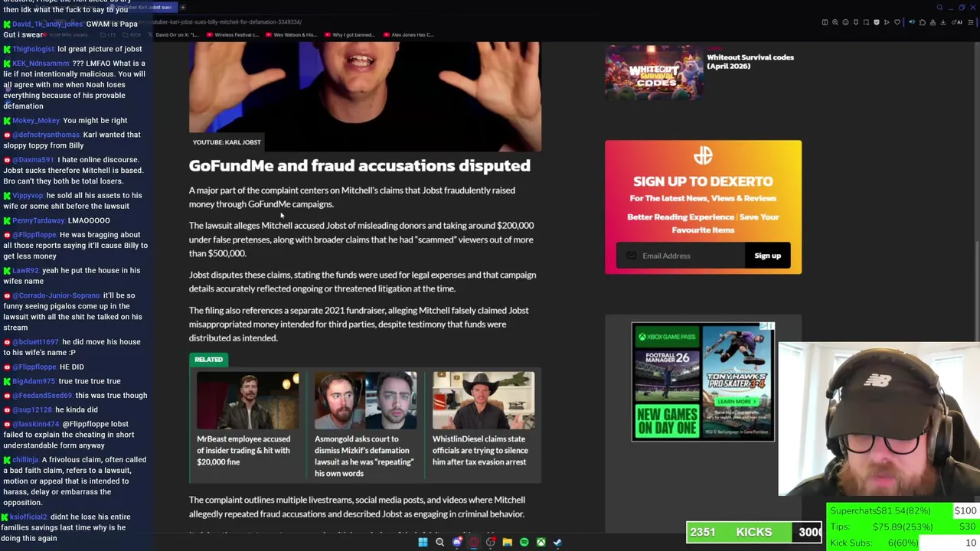Open the 'Why I got banned...' bookmark
The image size is (980, 551).
tap(350, 34)
